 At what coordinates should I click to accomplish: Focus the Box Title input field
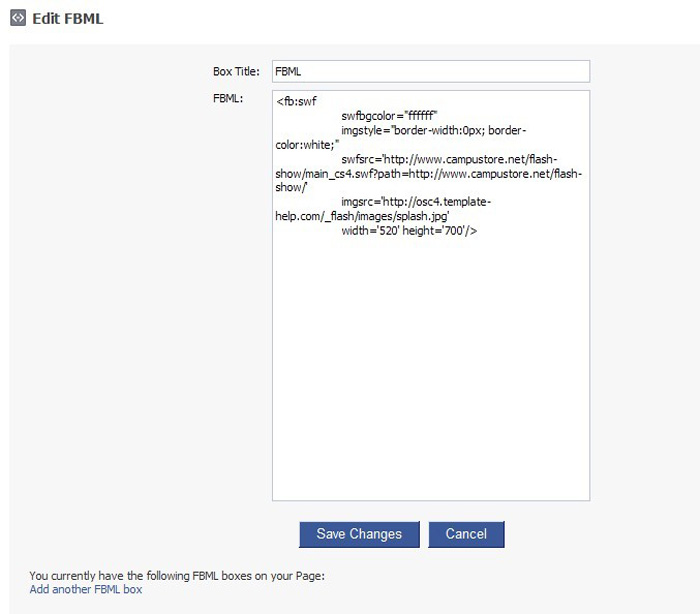tap(431, 71)
